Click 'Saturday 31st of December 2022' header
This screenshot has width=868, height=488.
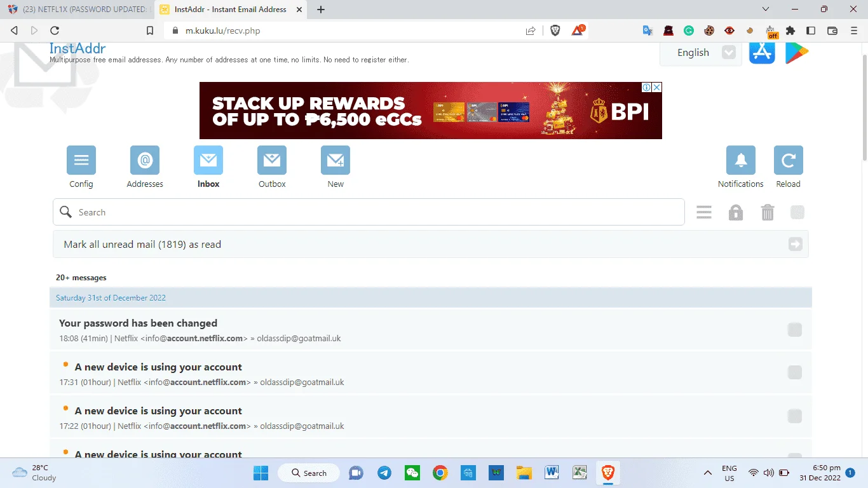pos(111,298)
